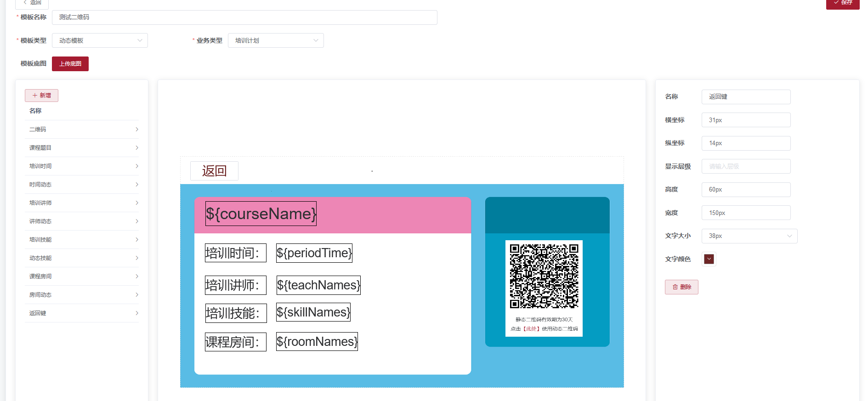Image resolution: width=868 pixels, height=401 pixels.
Task: Select the 返回 element on the canvas
Action: (214, 171)
